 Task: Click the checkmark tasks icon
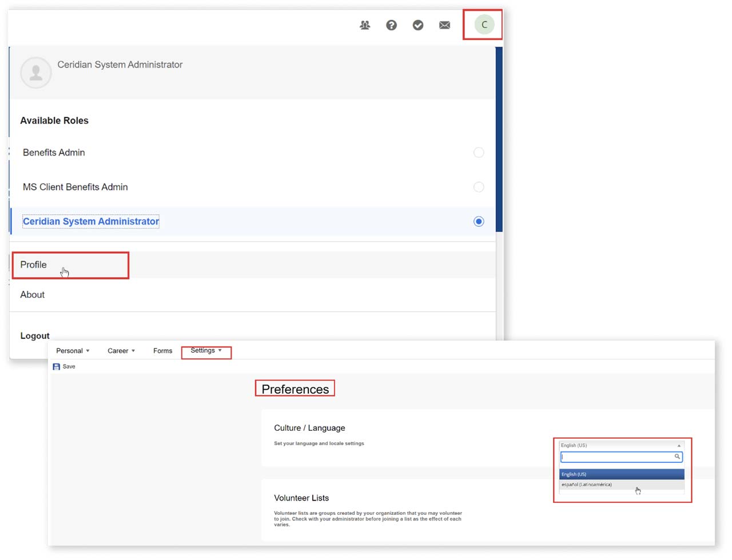(x=418, y=25)
